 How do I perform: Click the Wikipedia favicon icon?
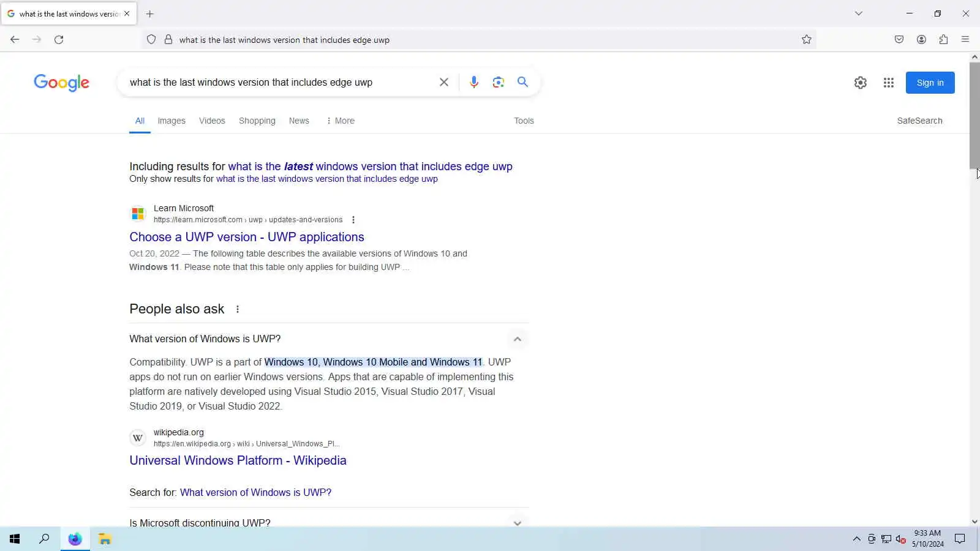pyautogui.click(x=138, y=438)
